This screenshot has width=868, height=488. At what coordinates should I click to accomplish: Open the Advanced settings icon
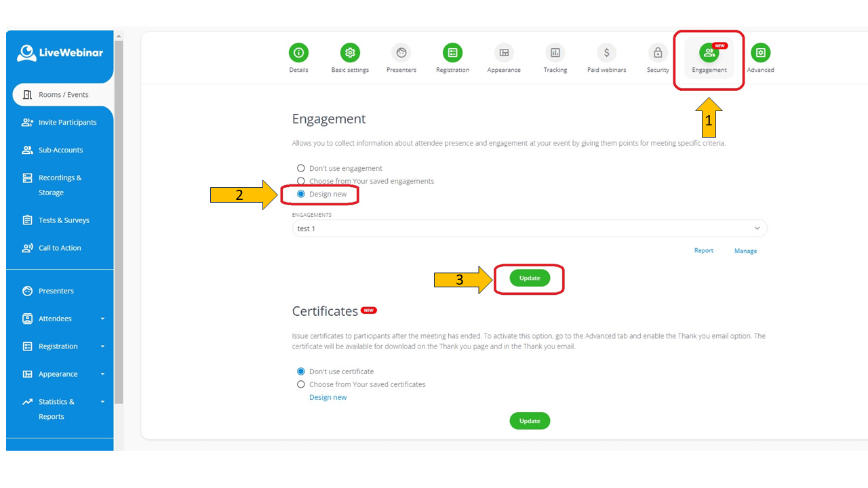[x=760, y=53]
